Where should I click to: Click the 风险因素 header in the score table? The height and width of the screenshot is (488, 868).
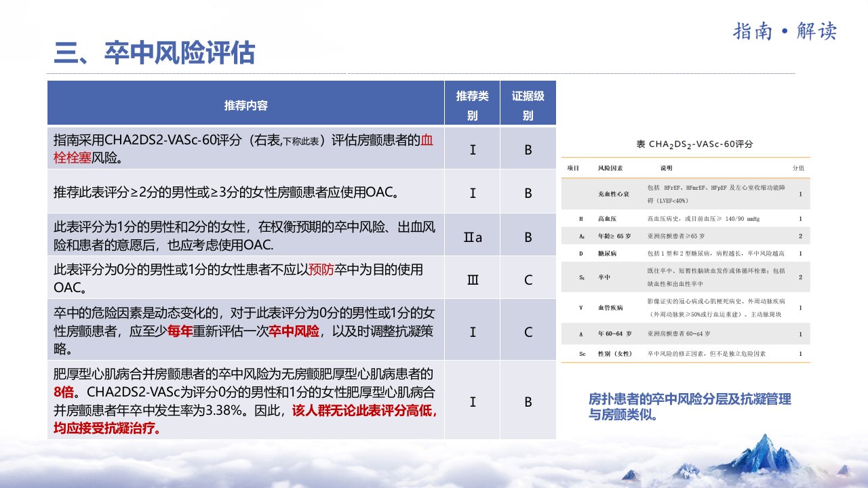[x=610, y=167]
